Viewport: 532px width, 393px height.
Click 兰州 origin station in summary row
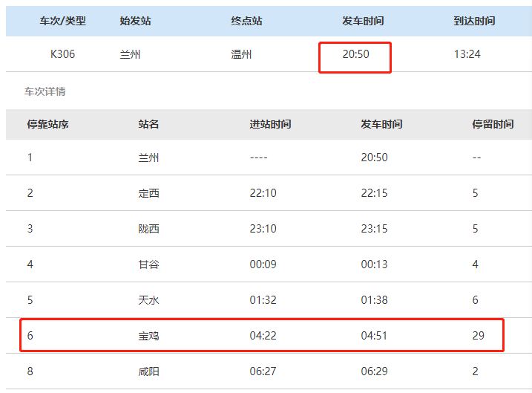130,54
